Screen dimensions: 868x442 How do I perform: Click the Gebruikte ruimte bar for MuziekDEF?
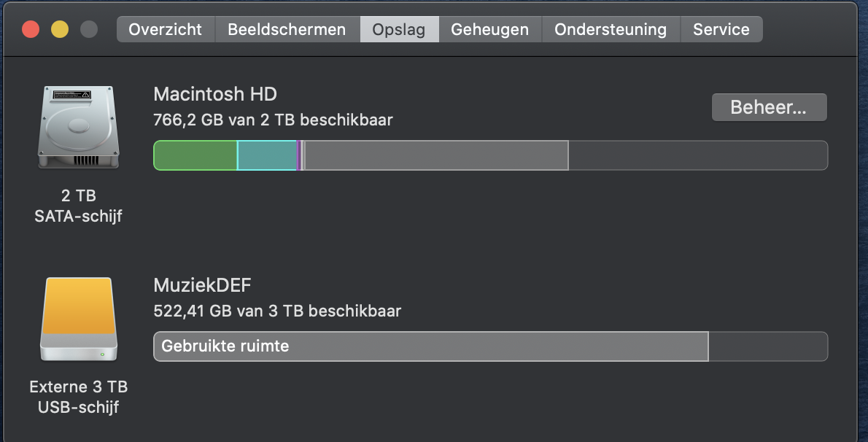tap(430, 346)
